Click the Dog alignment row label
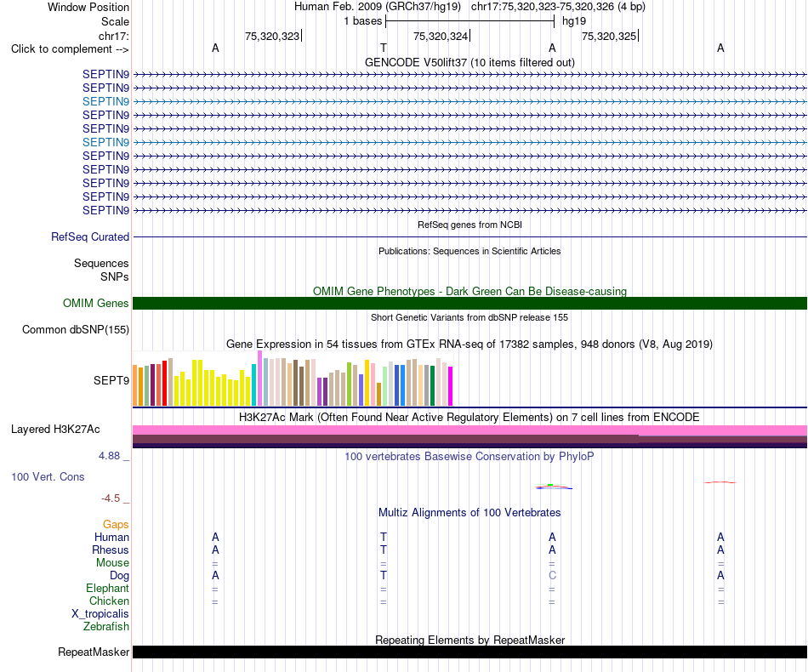Viewport: 808px width, 672px height. click(119, 576)
